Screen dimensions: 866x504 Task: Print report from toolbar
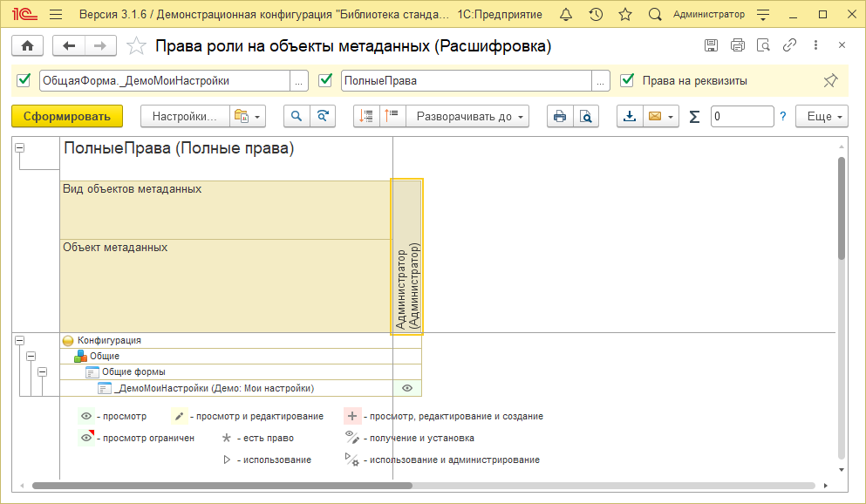click(x=560, y=117)
